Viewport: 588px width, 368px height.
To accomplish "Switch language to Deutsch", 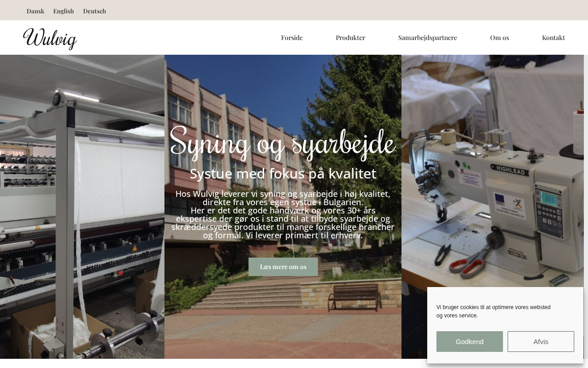I will (x=95, y=11).
